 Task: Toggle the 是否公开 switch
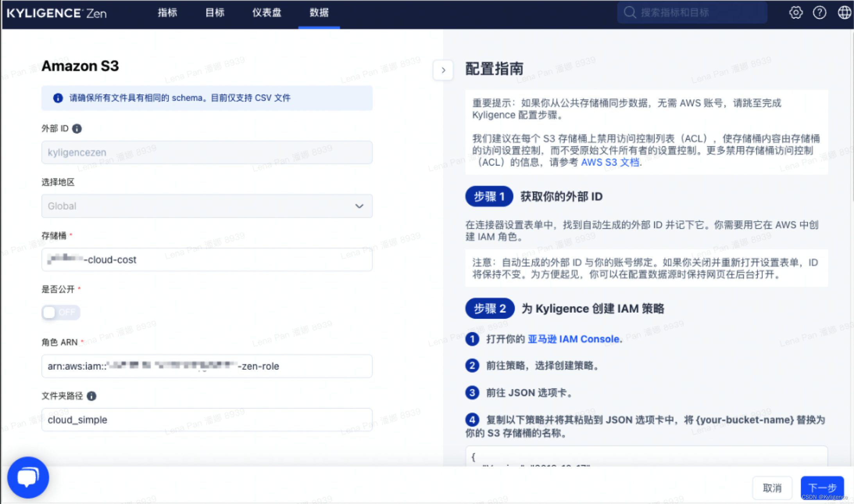(61, 312)
